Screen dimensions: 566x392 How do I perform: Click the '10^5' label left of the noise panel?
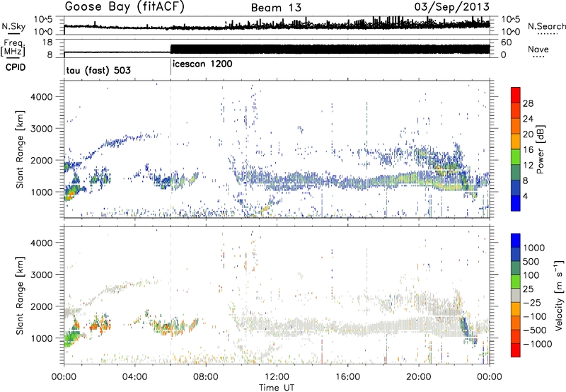[x=43, y=19]
